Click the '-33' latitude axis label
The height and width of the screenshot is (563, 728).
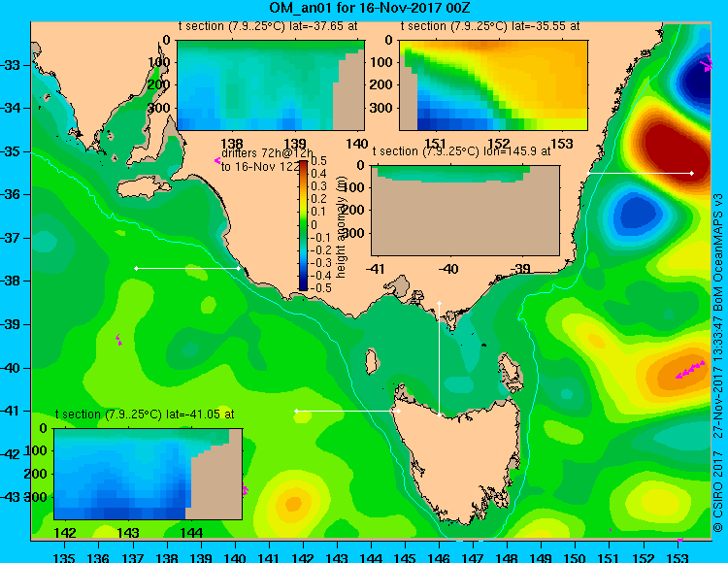tap(11, 65)
